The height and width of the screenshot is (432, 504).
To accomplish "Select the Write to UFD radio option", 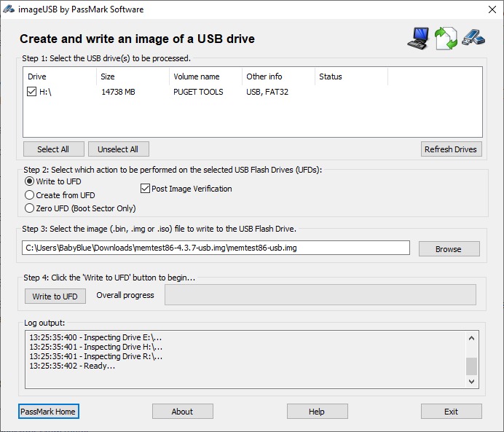I will [30, 181].
